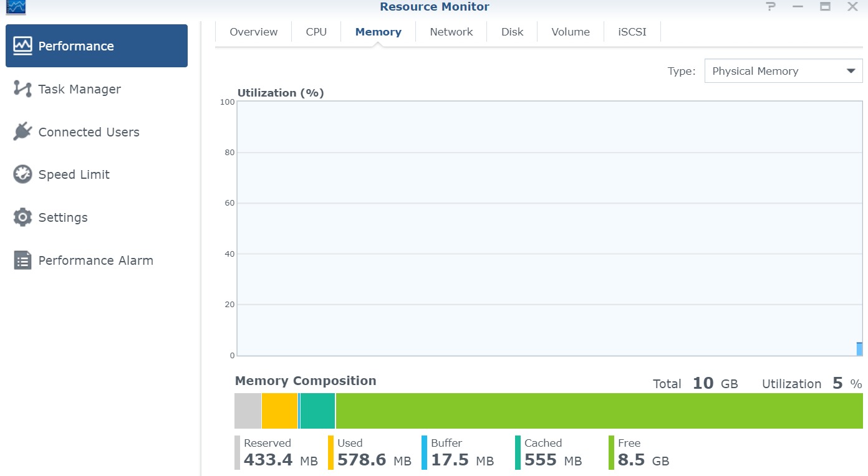Switch to the CPU tab
Viewport: 868px width, 476px height.
(316, 32)
